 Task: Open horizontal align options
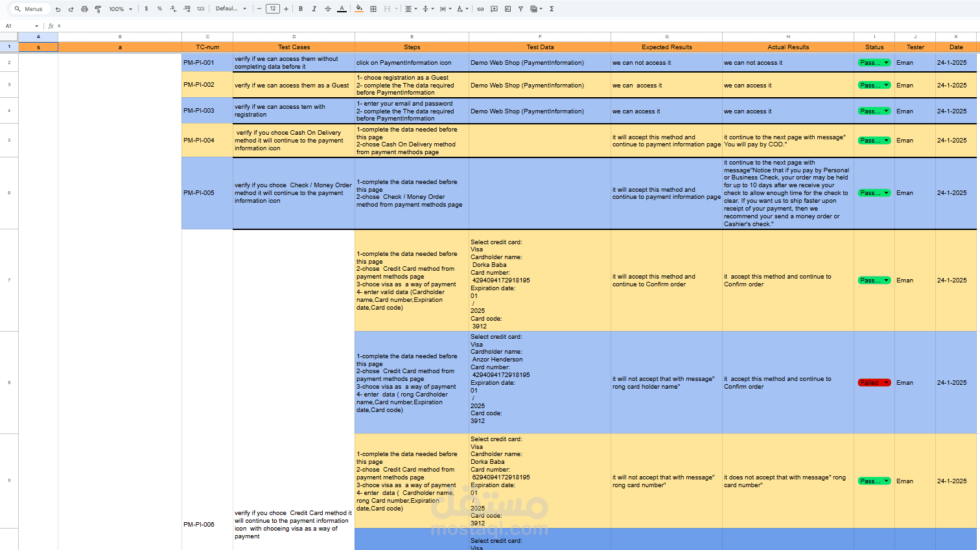point(410,9)
